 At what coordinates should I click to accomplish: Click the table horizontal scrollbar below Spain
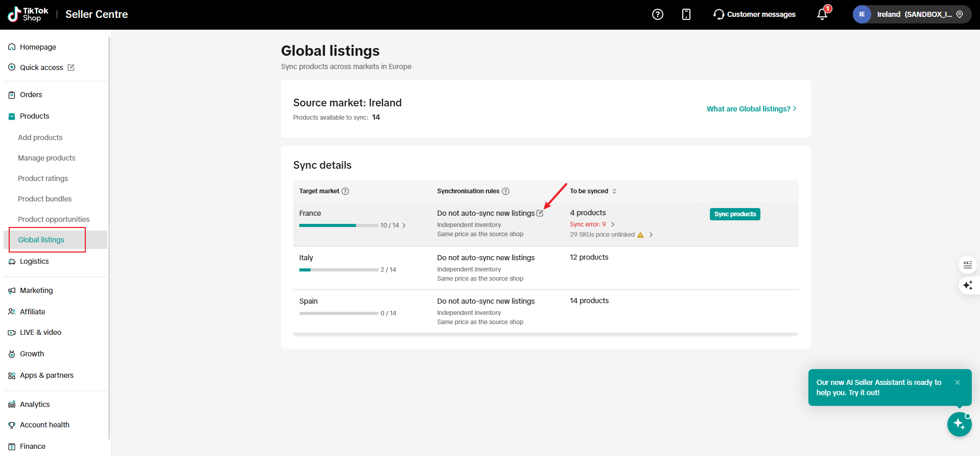click(x=545, y=335)
